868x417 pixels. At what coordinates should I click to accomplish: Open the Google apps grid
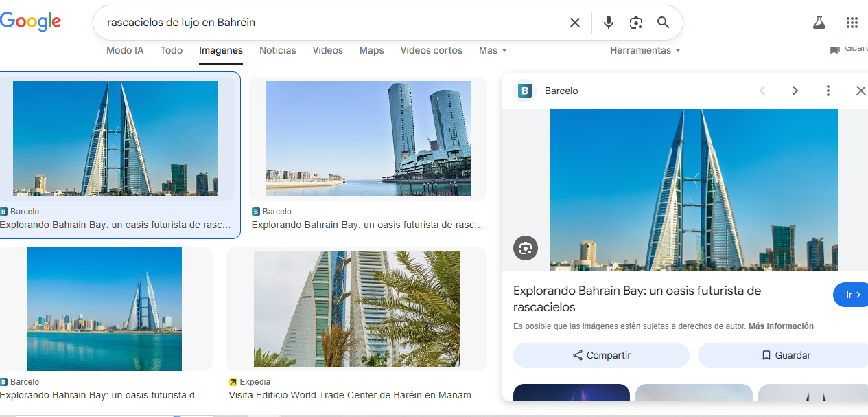coord(852,23)
